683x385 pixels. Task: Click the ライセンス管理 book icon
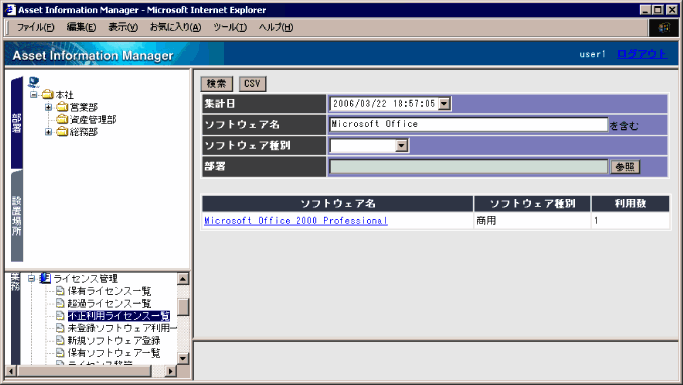45,278
